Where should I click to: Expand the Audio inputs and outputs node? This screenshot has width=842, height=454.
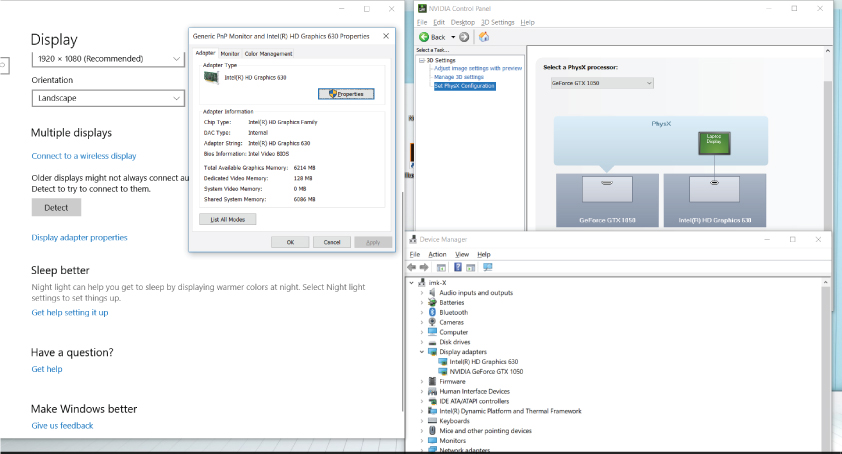422,293
